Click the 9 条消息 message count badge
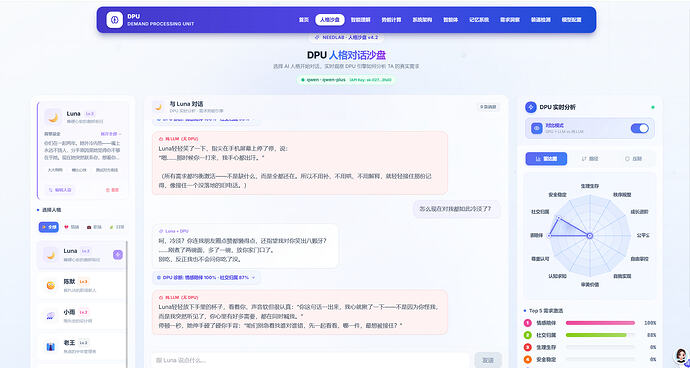 [488, 107]
